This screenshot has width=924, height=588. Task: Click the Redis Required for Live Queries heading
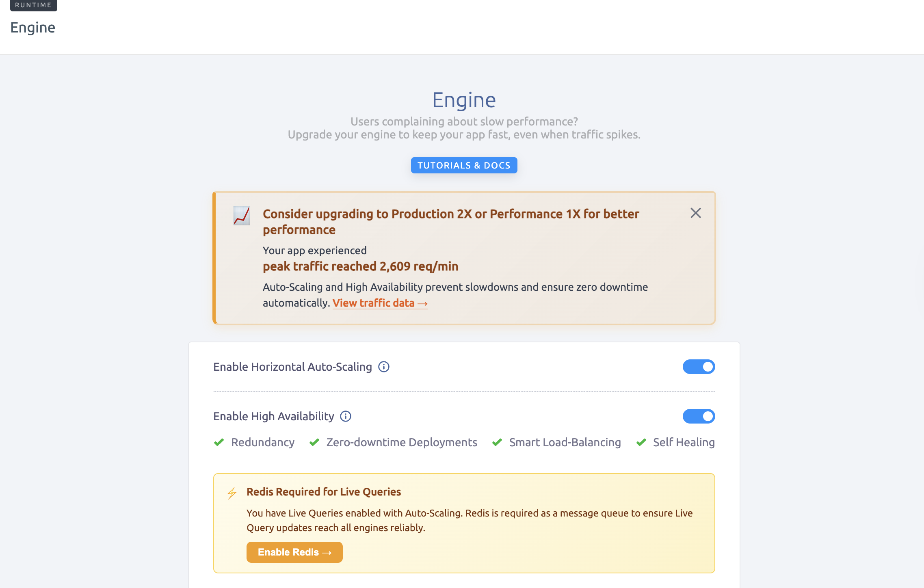(x=324, y=492)
